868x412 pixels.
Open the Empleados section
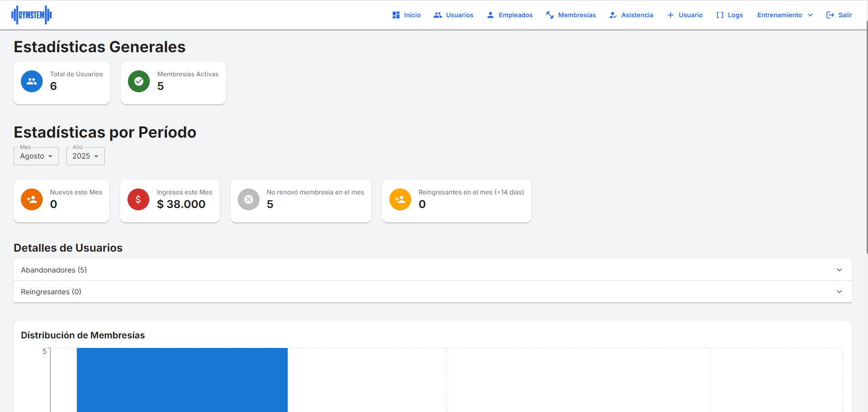[510, 15]
